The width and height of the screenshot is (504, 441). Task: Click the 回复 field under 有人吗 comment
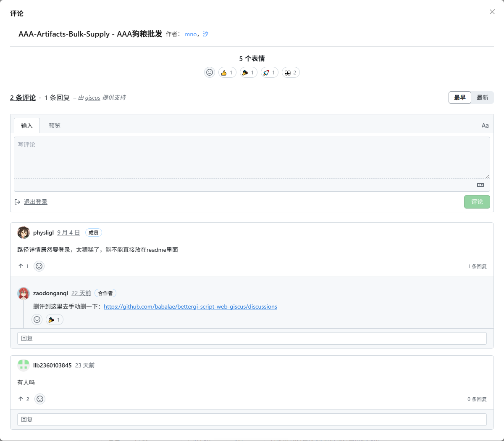click(252, 419)
